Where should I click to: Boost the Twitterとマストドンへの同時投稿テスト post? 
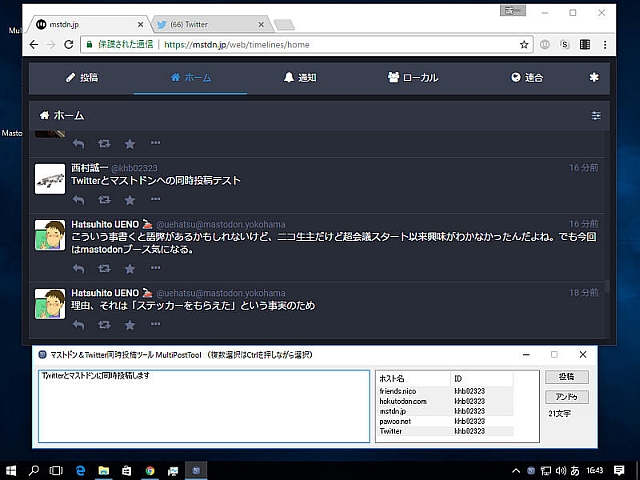104,200
